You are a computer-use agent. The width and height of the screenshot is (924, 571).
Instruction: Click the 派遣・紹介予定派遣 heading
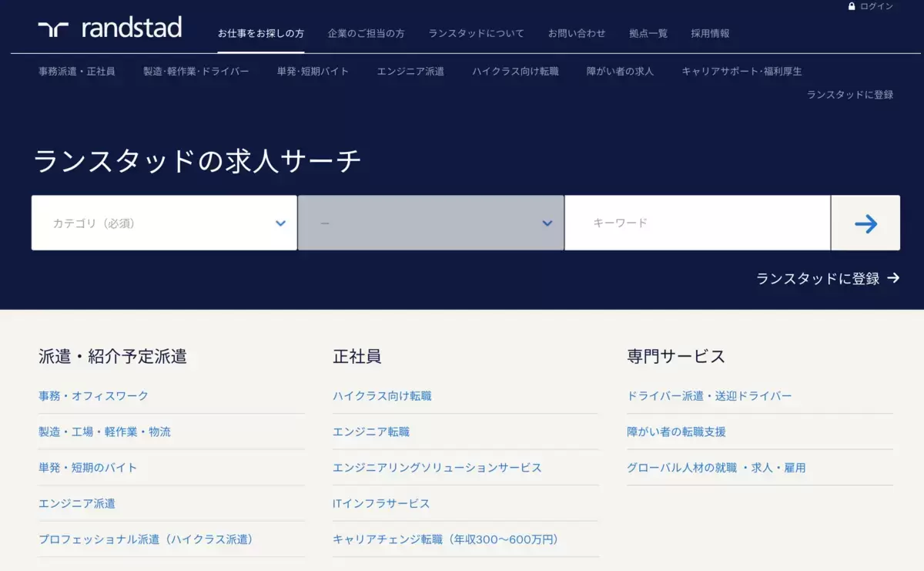tap(112, 357)
